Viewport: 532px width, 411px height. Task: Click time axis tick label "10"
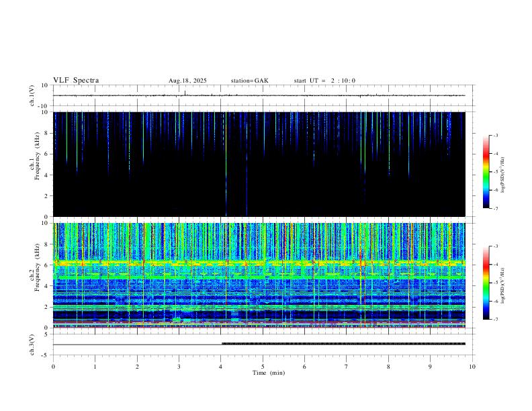coord(472,367)
